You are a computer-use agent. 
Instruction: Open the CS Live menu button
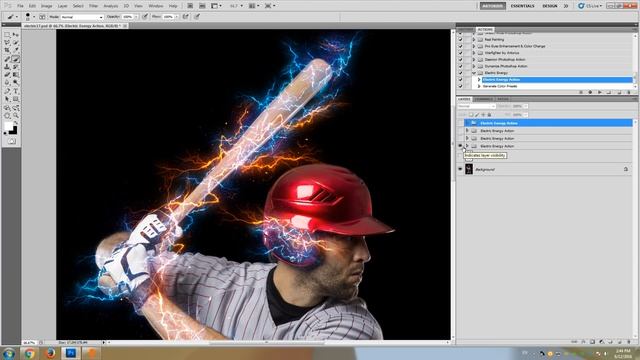tap(590, 6)
